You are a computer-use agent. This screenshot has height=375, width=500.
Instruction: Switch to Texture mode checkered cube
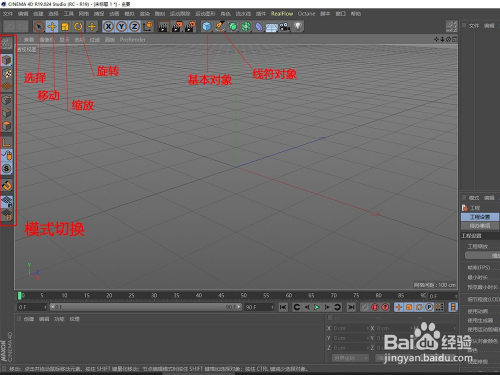[7, 73]
